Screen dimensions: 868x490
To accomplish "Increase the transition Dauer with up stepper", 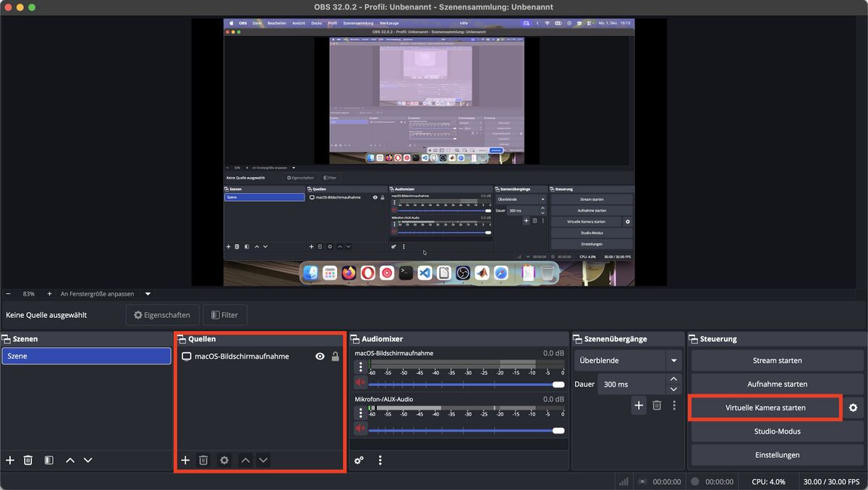I will 673,379.
